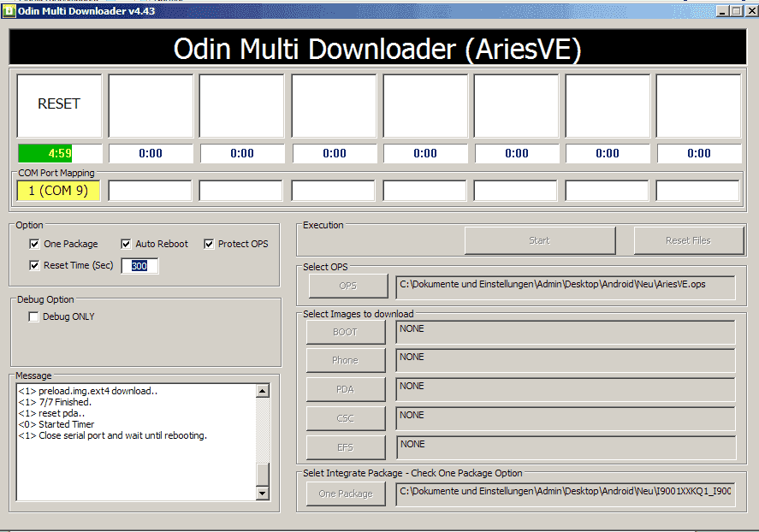Click the One Package select button
The height and width of the screenshot is (532, 759).
346,494
